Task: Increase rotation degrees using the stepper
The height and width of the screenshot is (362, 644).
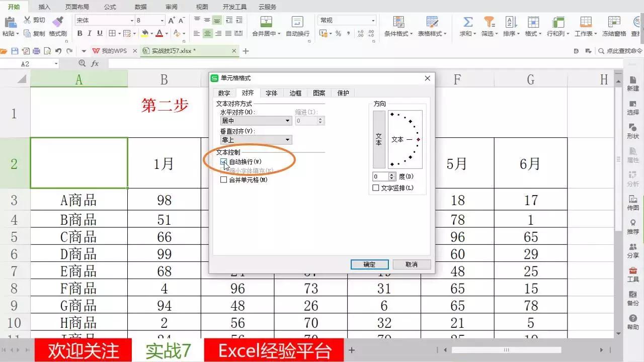Action: [x=391, y=174]
